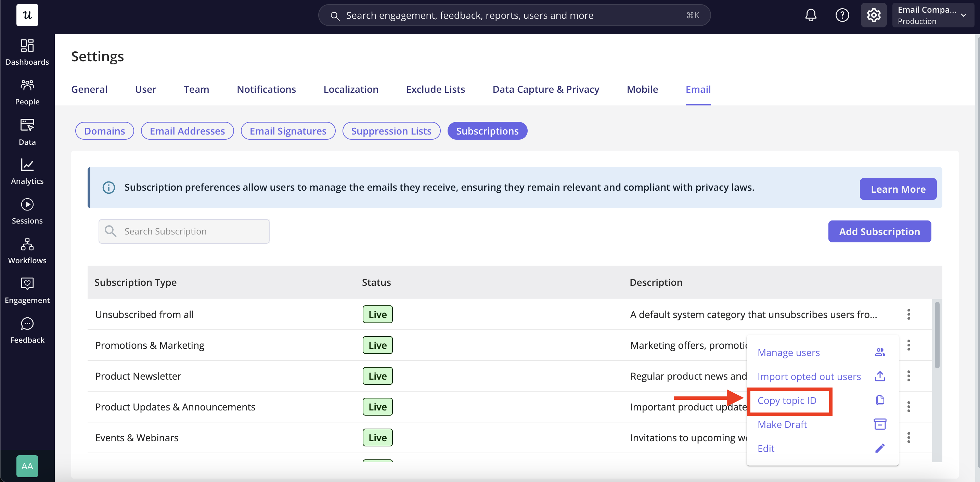980x482 pixels.
Task: Open the Feedback sidebar section
Action: (x=27, y=330)
